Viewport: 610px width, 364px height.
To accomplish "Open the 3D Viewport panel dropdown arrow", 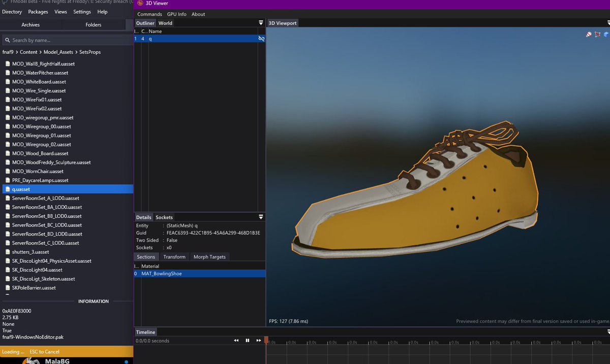I will [607, 23].
